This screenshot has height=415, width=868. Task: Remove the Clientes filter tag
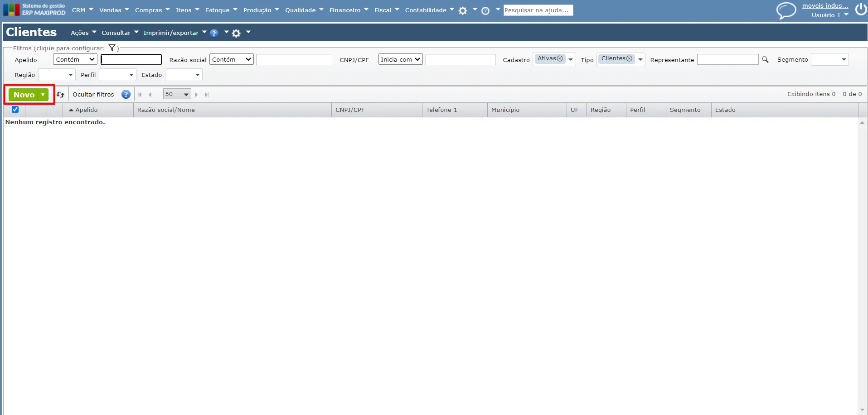[629, 58]
